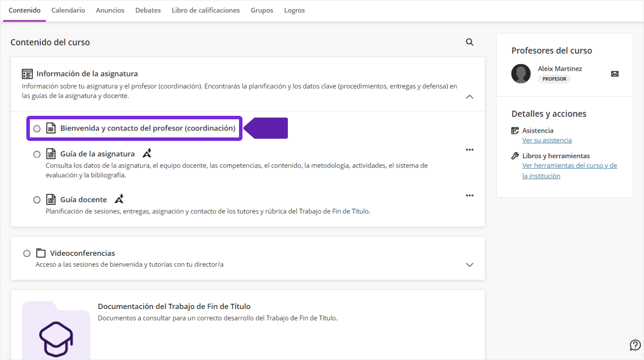Open the Libro de calificaciones tab
Image resolution: width=644 pixels, height=360 pixels.
[x=206, y=10]
